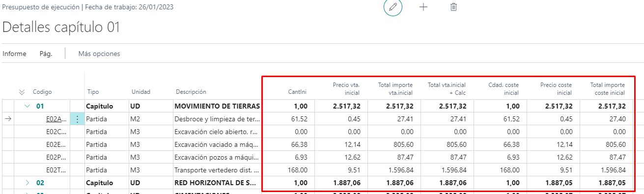Click the Precio vta. inicial column header
Image resolution: width=644 pixels, height=194 pixels.
[346, 88]
